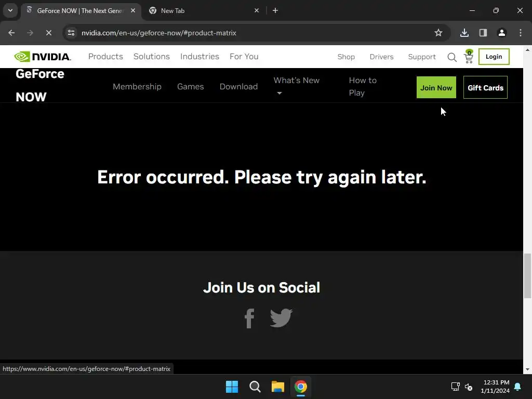The width and height of the screenshot is (532, 399).
Task: Toggle the Chrome side panel icon
Action: [x=483, y=33]
